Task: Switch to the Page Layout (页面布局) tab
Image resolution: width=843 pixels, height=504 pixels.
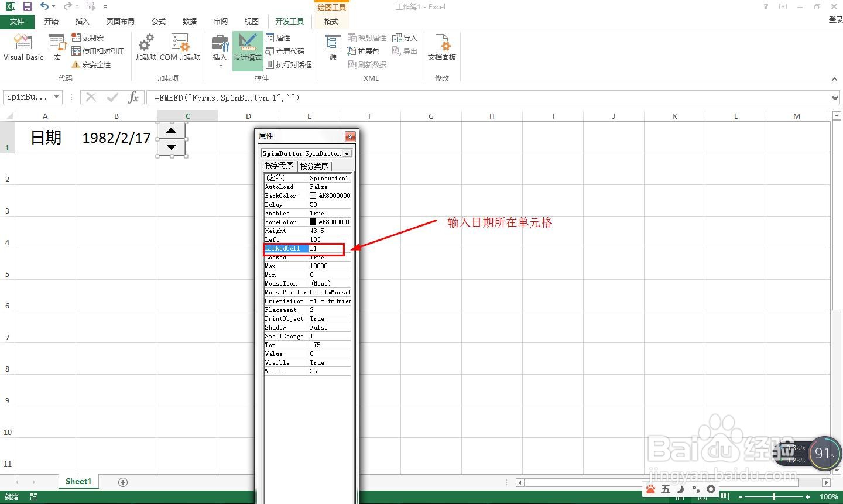Action: click(x=121, y=21)
